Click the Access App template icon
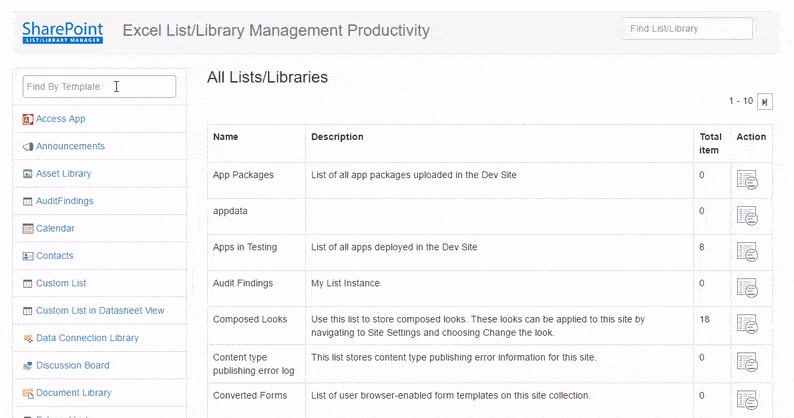The image size is (794, 418). pyautogui.click(x=28, y=119)
